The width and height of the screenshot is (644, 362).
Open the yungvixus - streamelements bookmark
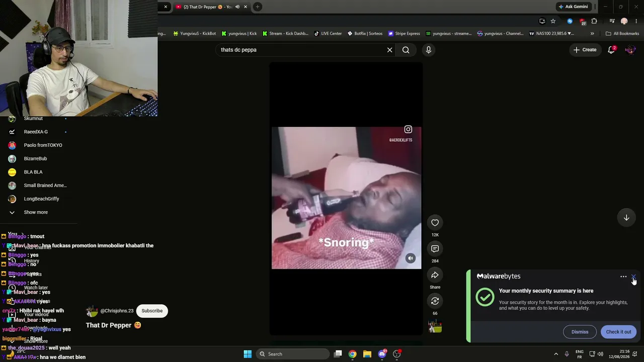449,34
